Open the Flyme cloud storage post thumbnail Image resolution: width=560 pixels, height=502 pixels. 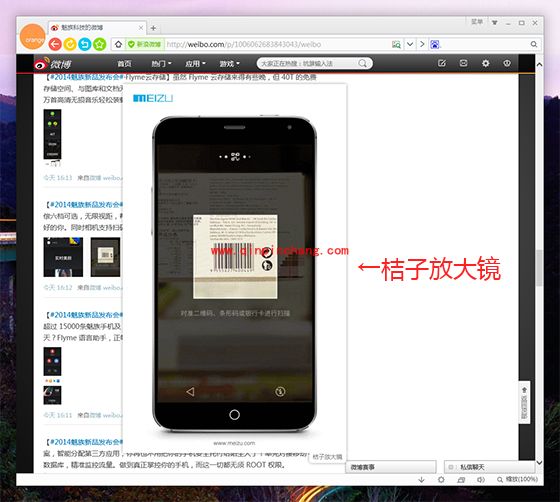52,134
